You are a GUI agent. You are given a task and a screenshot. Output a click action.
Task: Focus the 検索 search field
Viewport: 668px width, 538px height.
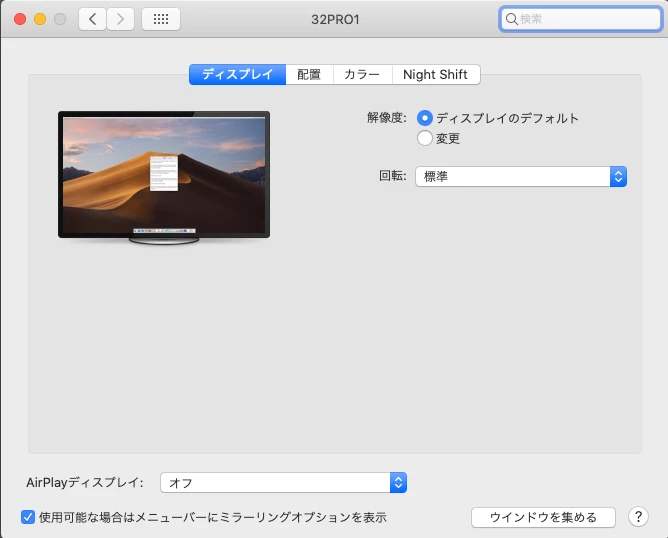point(581,19)
